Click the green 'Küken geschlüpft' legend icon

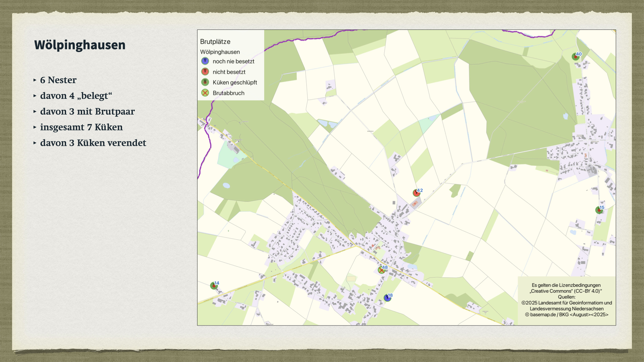(205, 82)
